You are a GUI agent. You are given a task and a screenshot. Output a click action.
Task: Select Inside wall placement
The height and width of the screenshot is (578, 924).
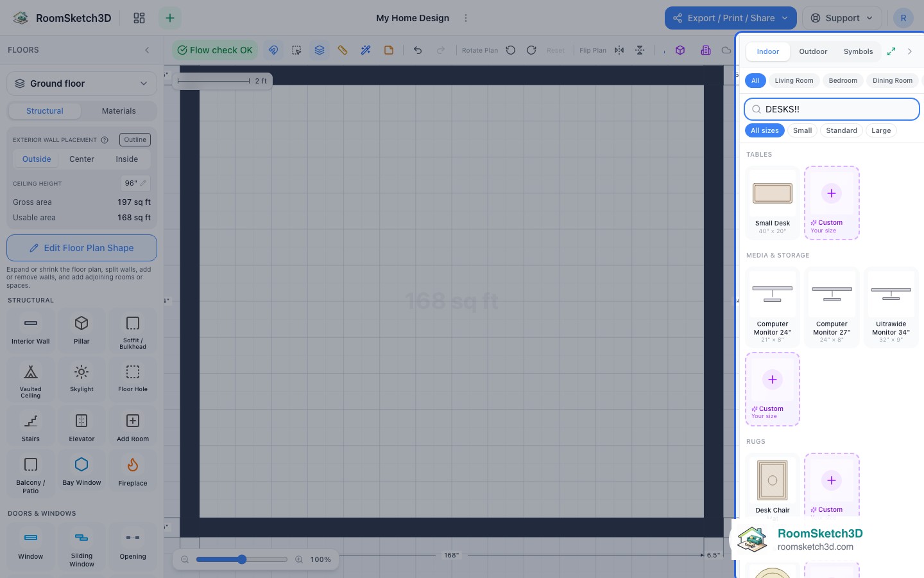[127, 159]
